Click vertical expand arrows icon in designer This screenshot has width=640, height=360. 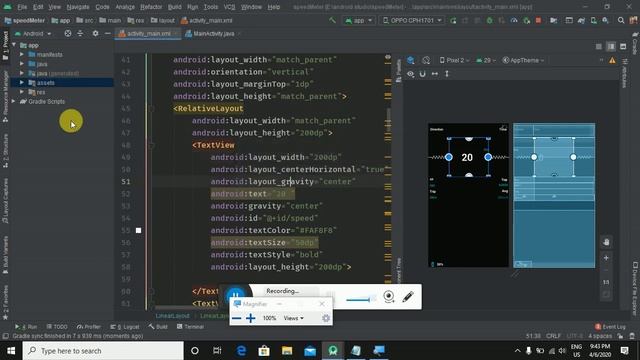coord(447,73)
